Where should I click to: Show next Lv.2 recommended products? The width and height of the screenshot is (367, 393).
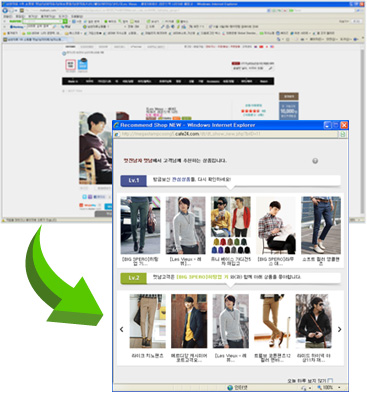[x=339, y=329]
